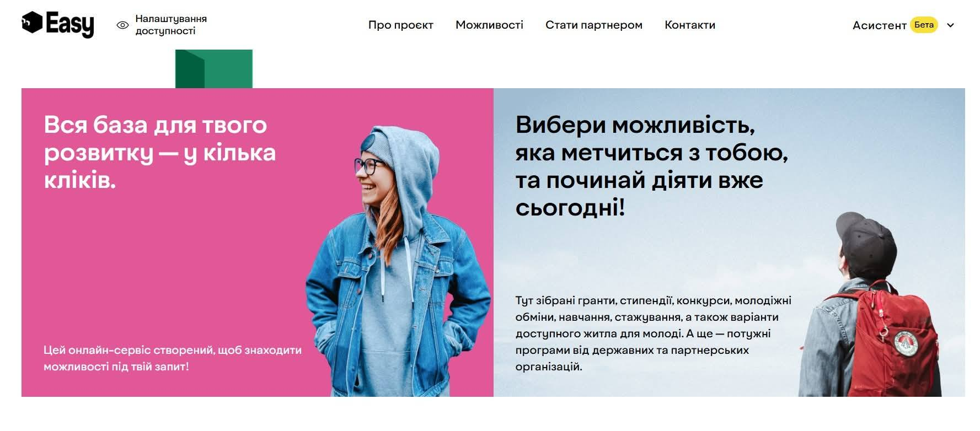Click heading Вся база для твого розвитку
Viewport: 980px width, 431px height.
pyautogui.click(x=159, y=153)
